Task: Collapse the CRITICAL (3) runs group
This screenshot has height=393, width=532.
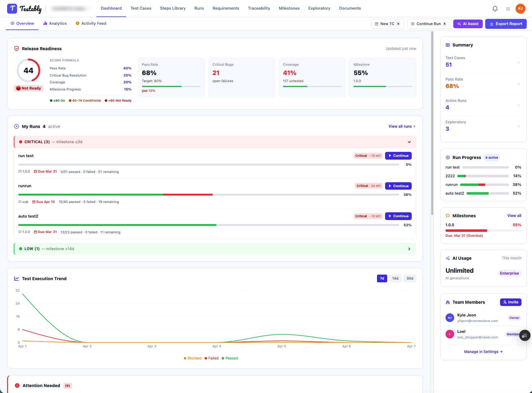Action: [x=409, y=142]
